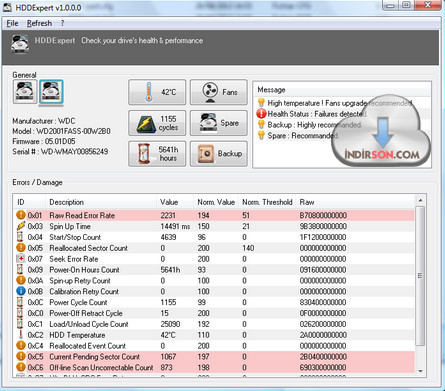Select the first hard drive icon
Screen dimensions: 445x391
tap(25, 91)
